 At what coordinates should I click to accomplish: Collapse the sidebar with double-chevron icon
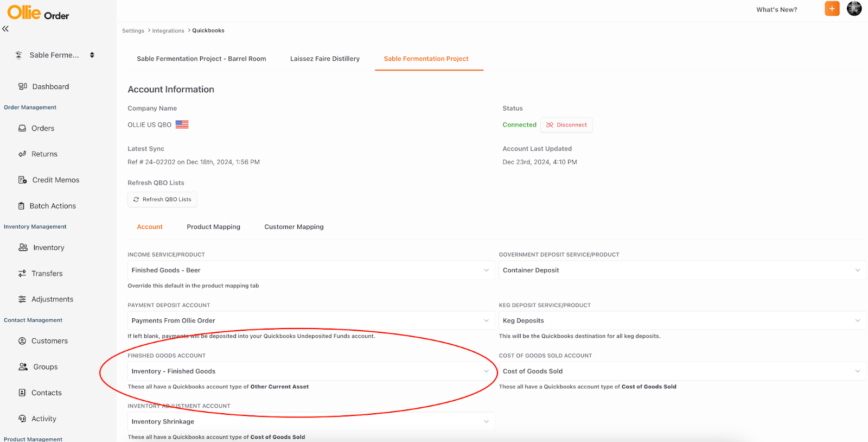(5, 29)
